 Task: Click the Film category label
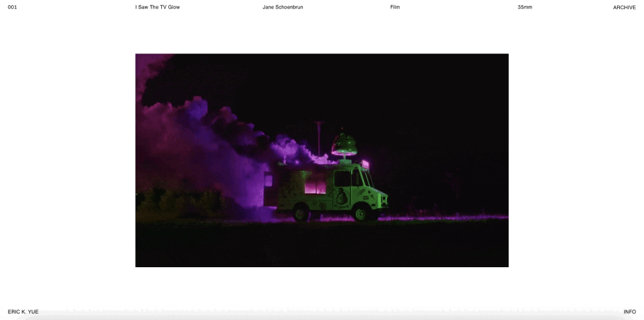[x=395, y=7]
